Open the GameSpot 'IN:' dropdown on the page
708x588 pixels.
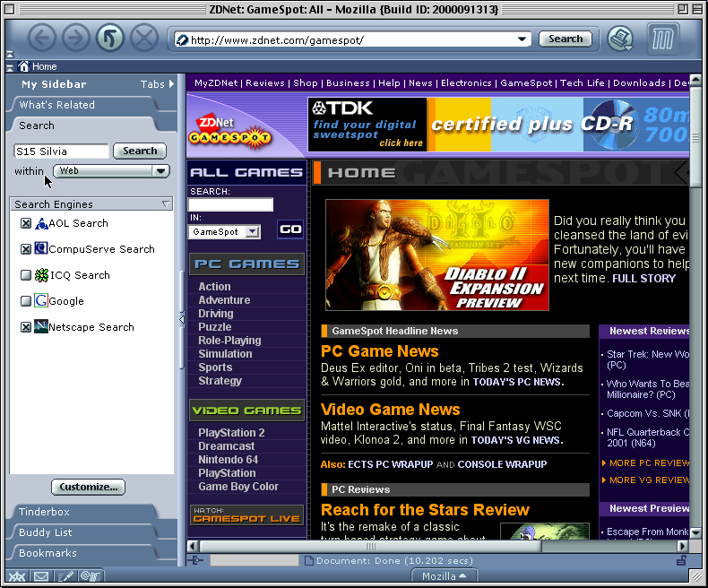point(224,231)
